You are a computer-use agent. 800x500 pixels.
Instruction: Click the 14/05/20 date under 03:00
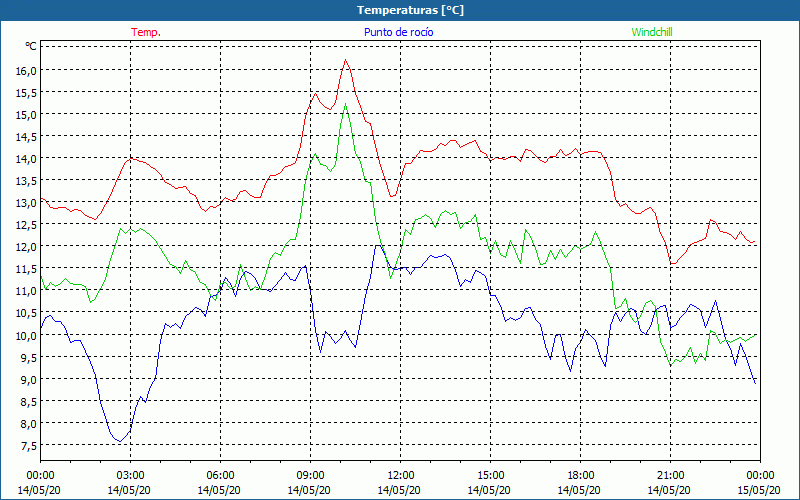[x=129, y=490]
